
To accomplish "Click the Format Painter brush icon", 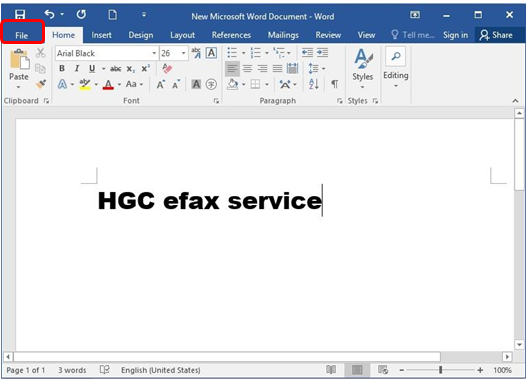I will tap(41, 84).
